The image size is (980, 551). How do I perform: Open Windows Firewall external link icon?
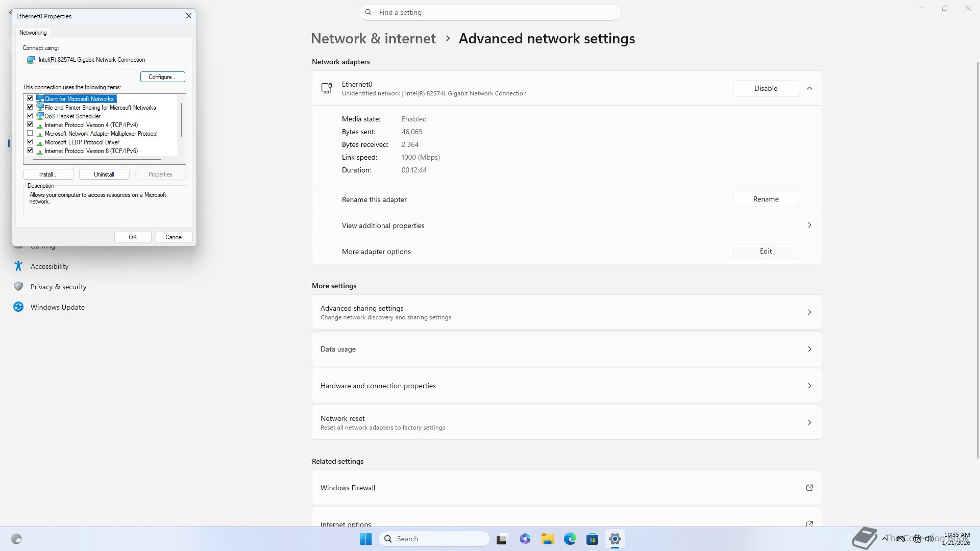(809, 488)
